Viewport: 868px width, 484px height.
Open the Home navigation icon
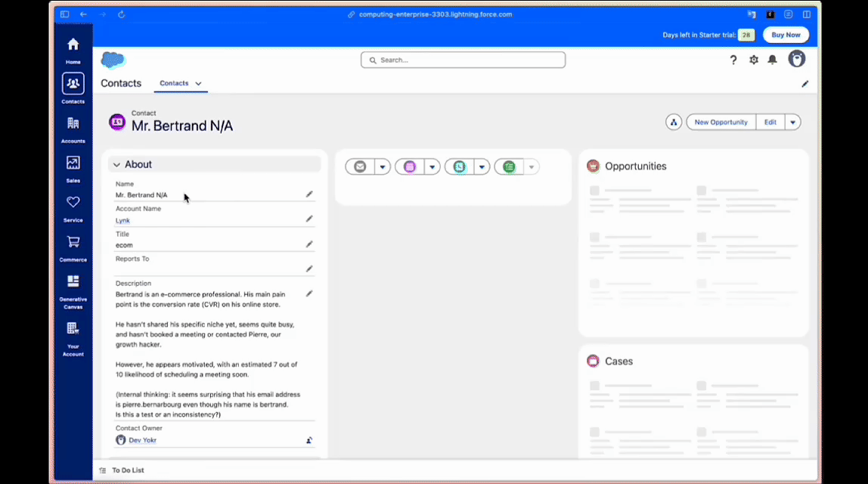(x=73, y=44)
